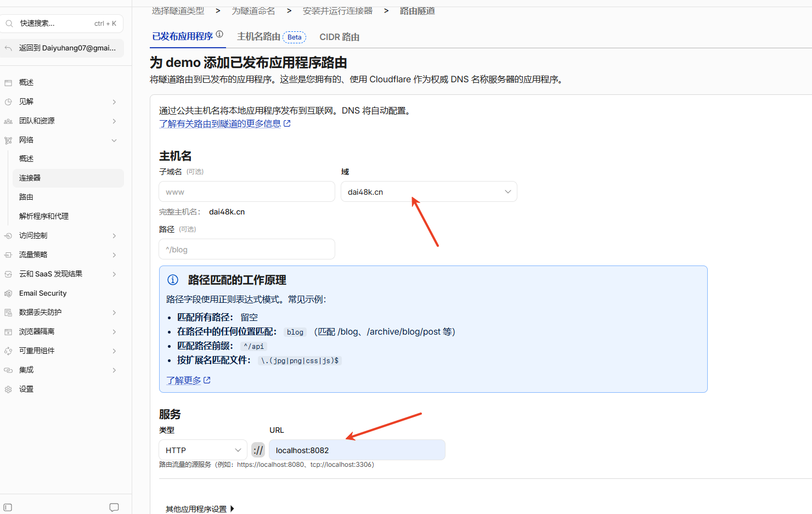
Task: Click the 集成 sidebar icon
Action: point(8,370)
